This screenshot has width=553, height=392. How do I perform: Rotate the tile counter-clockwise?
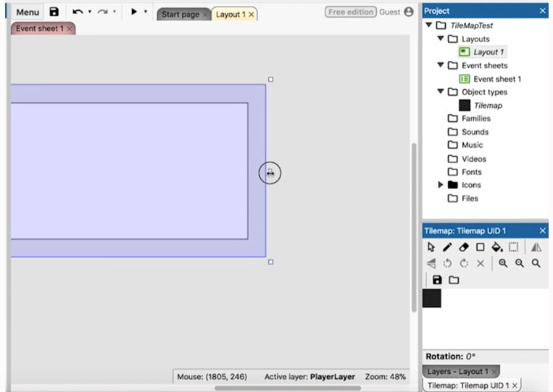point(447,263)
